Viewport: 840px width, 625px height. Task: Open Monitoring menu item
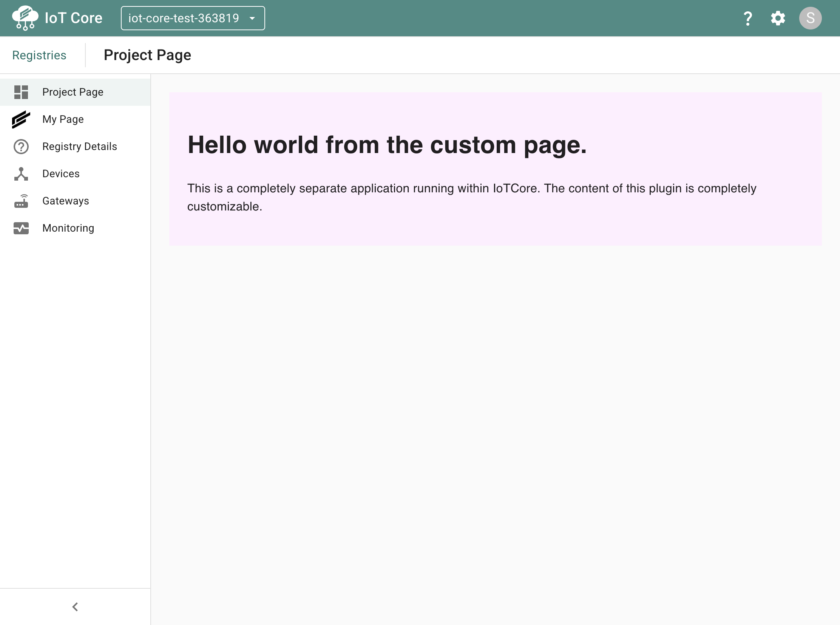(75, 228)
